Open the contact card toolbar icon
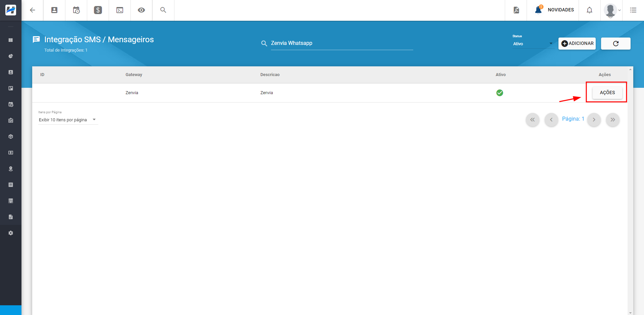This screenshot has width=644, height=315. tap(54, 10)
